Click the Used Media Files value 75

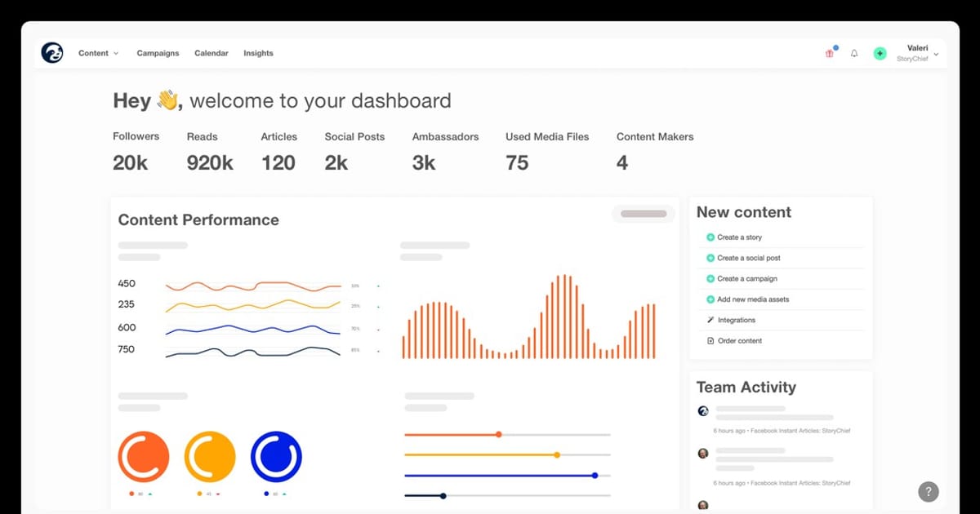[x=517, y=163]
